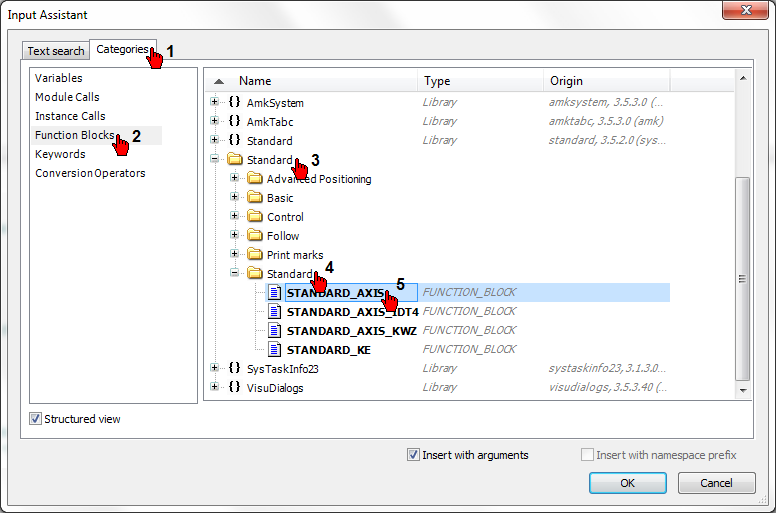Click the Print marks folder icon
776x513 pixels.
coord(255,254)
